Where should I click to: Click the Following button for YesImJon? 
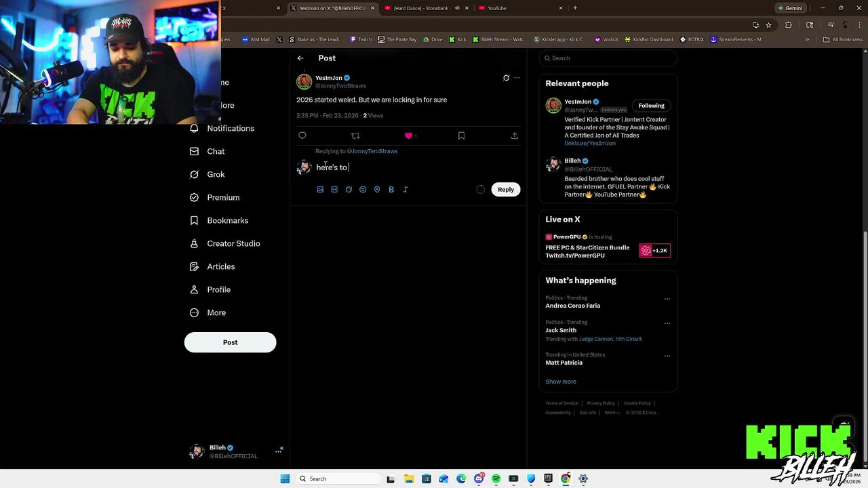651,106
